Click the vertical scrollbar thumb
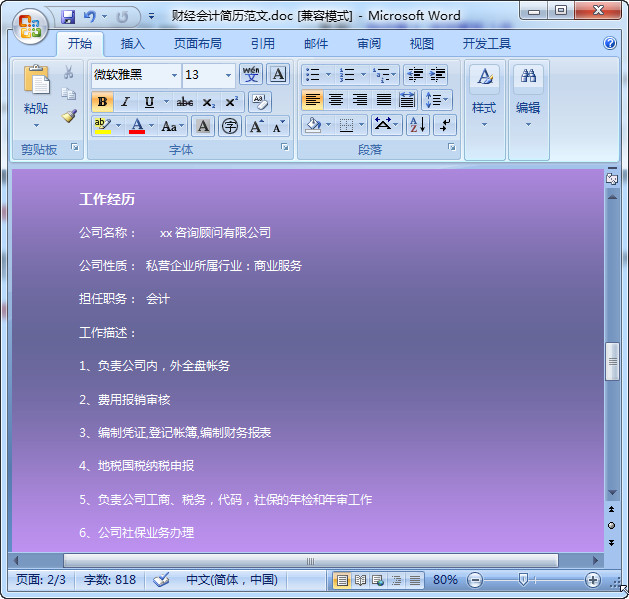Viewport: 629px width, 599px height. click(x=612, y=362)
